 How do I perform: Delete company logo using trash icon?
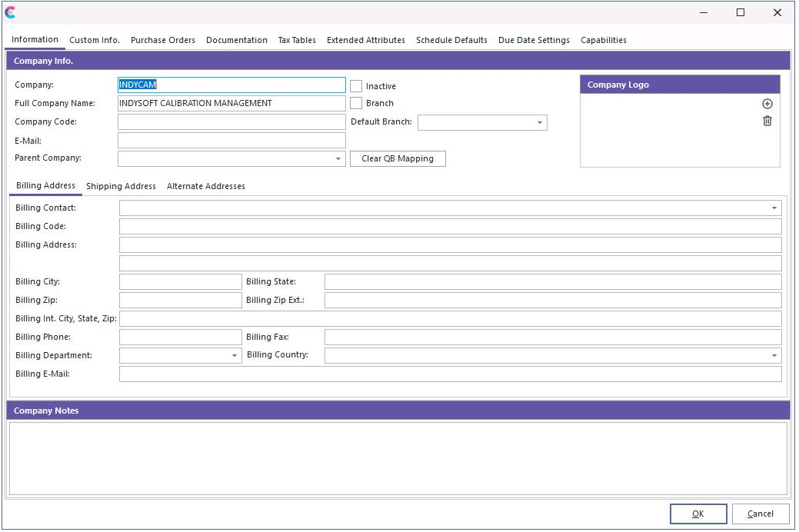point(767,121)
